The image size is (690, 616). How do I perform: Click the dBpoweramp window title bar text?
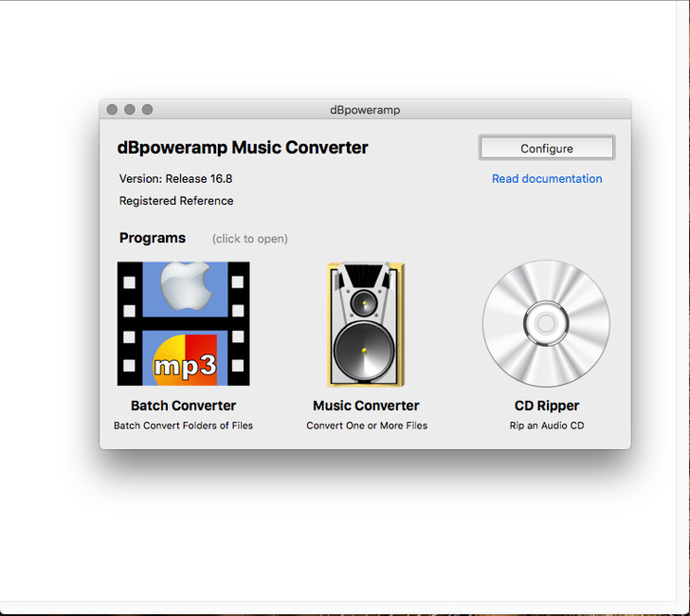(x=365, y=110)
